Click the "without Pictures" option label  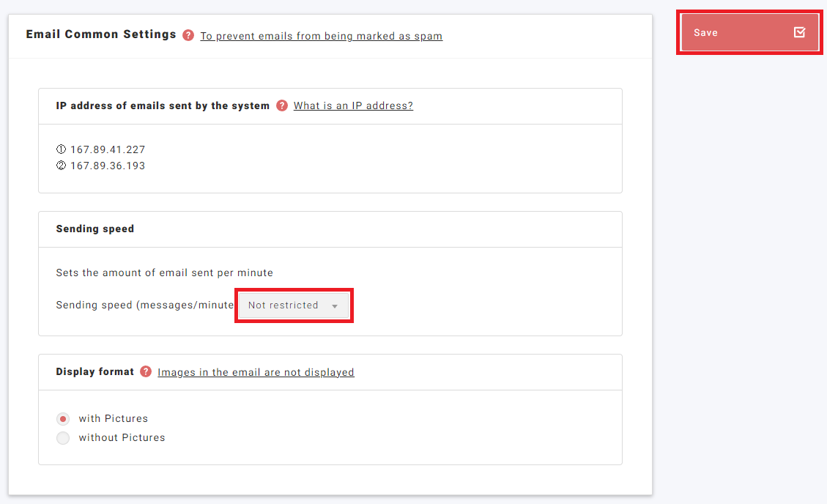tap(122, 438)
